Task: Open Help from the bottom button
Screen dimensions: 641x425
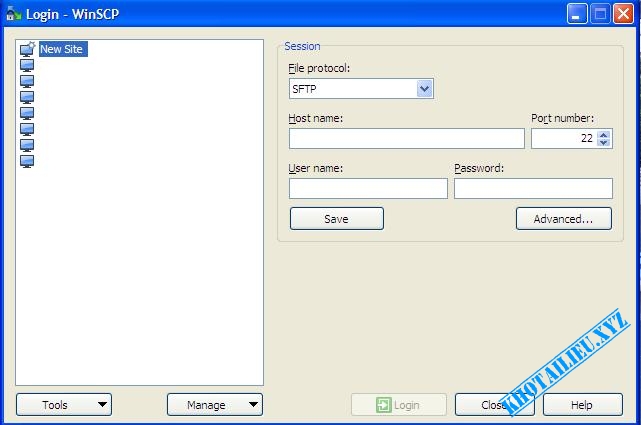Action: [581, 405]
